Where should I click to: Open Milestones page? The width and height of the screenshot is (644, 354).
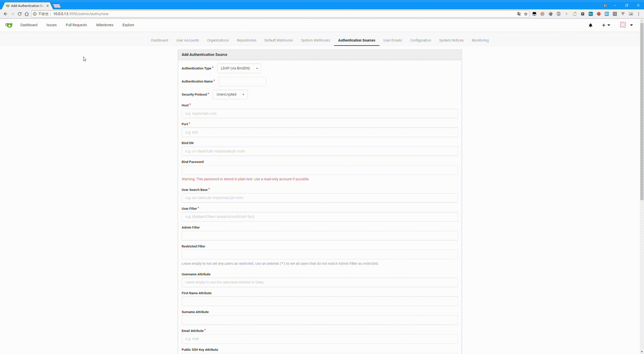[x=105, y=25]
